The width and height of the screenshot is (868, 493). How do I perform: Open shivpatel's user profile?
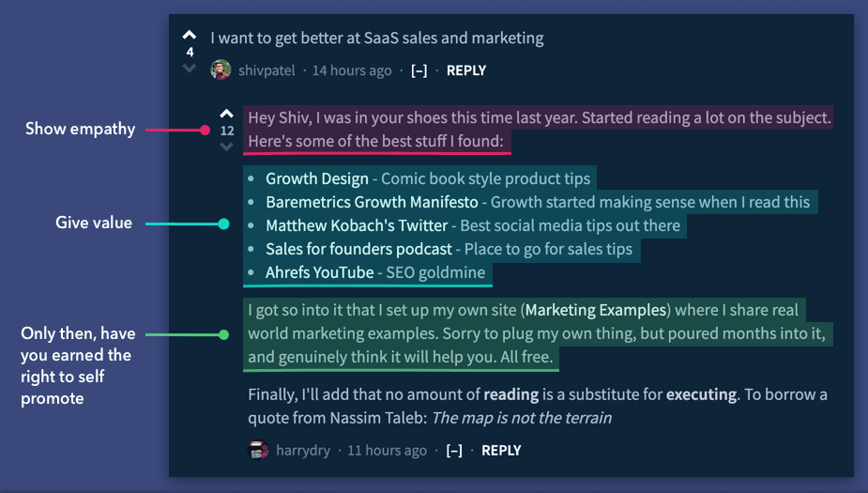(266, 70)
